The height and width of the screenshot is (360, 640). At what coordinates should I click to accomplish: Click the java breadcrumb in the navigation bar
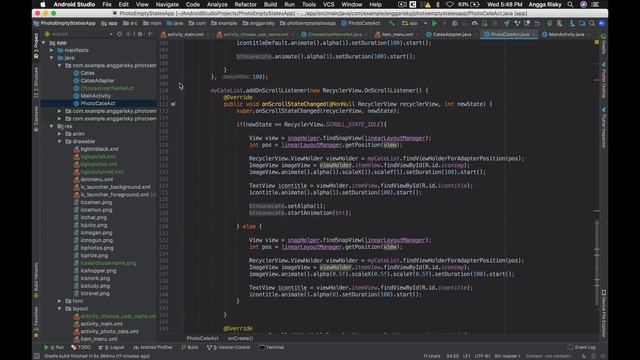click(x=176, y=24)
